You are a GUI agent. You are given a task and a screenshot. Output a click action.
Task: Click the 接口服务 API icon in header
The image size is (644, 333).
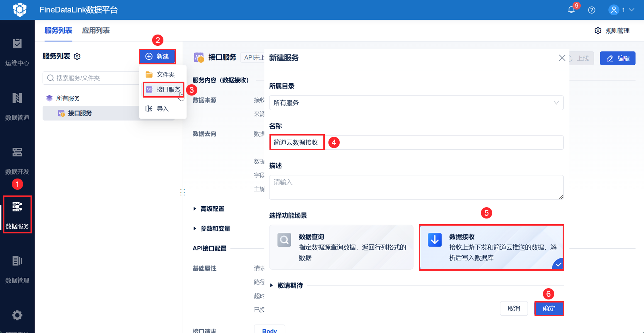coord(199,58)
